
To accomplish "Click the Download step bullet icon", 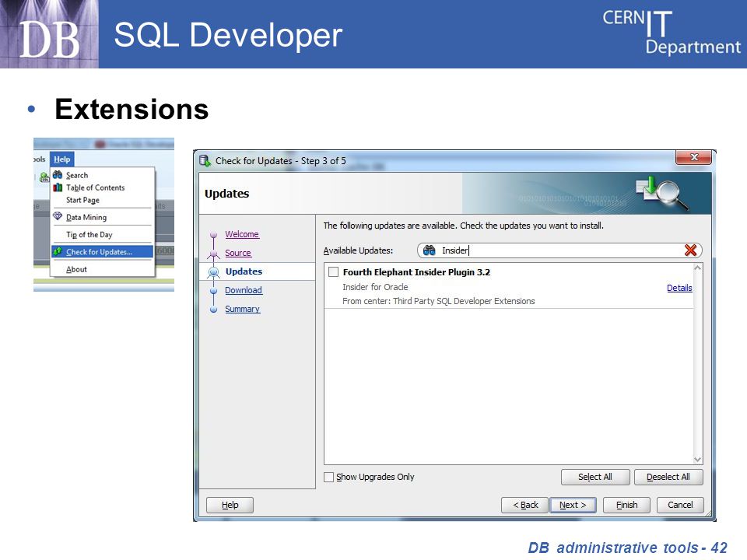I will tap(213, 290).
